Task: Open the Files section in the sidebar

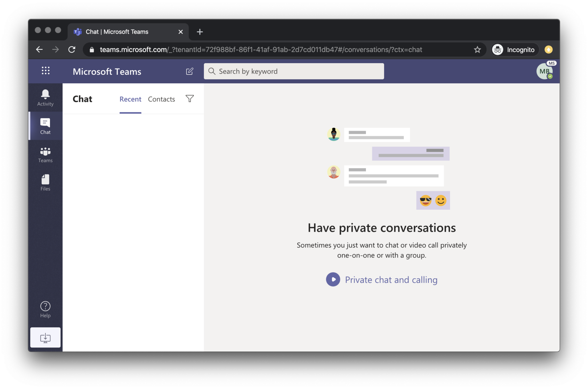Action: click(x=45, y=183)
